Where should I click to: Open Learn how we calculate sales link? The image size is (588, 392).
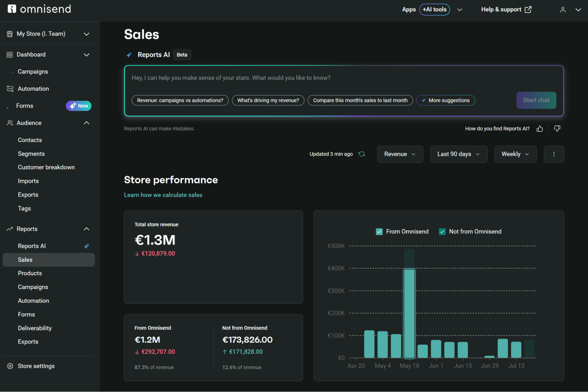click(x=163, y=195)
